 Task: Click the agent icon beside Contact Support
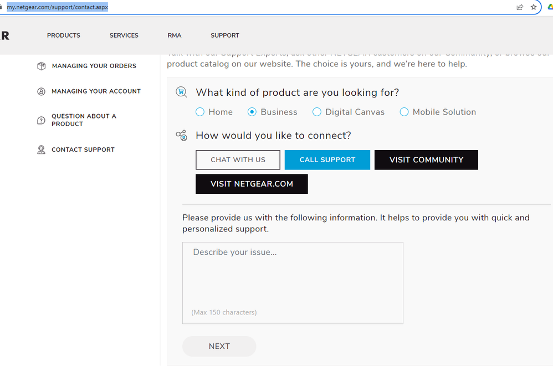41,149
